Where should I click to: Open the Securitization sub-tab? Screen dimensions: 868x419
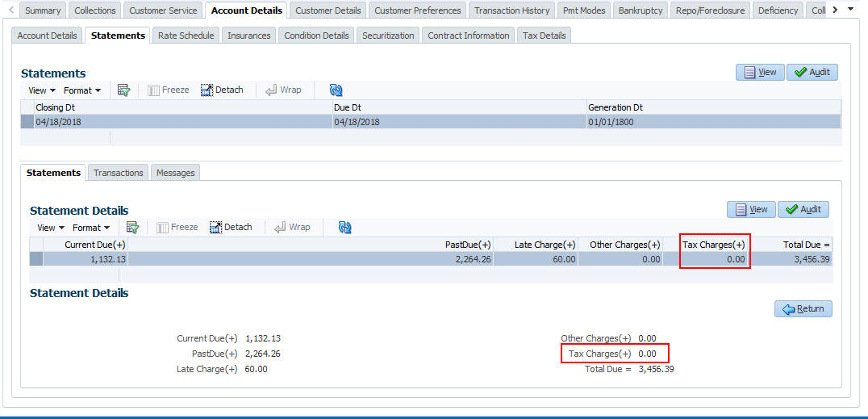tap(388, 36)
